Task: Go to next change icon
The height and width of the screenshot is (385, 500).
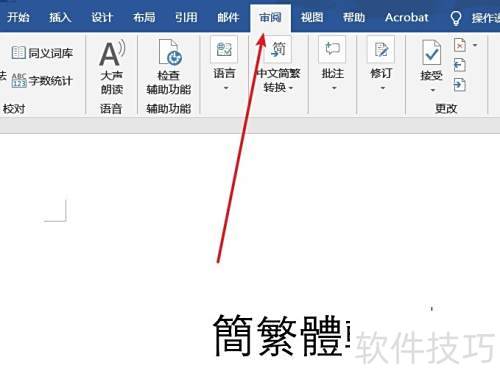Action: click(460, 85)
